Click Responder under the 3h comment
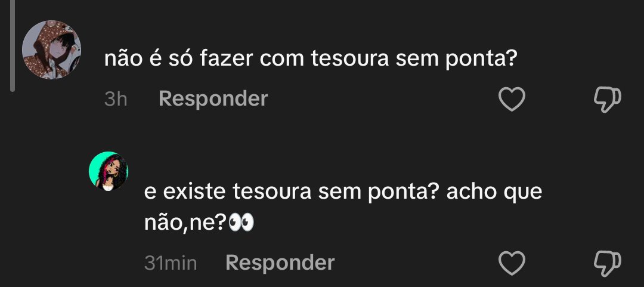Screen dimensions: 644x287 [213, 98]
